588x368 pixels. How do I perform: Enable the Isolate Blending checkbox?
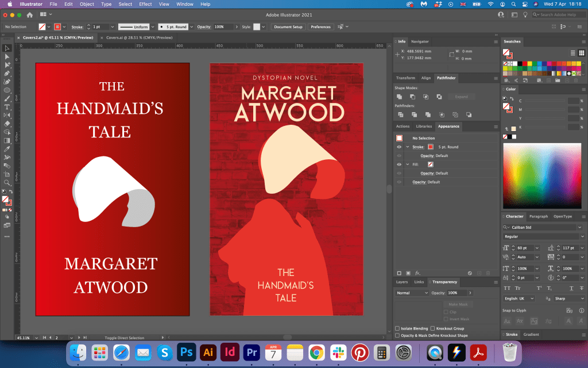coord(397,328)
